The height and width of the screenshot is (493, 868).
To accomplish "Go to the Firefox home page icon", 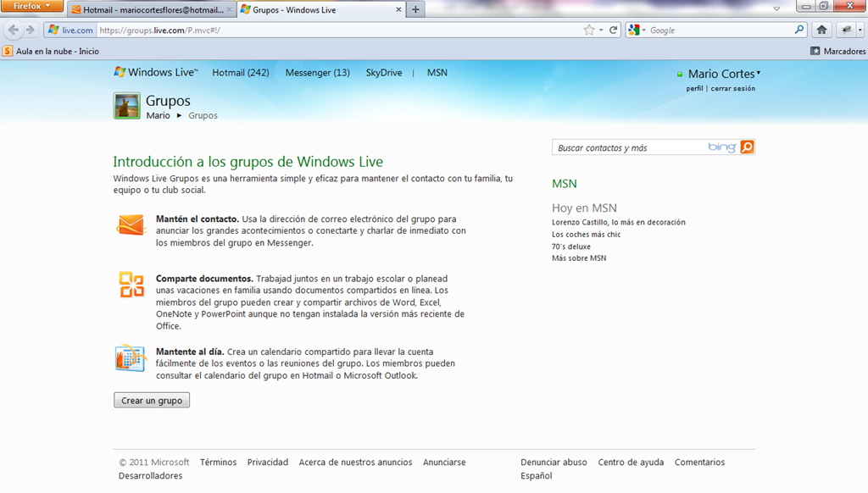I will click(821, 30).
